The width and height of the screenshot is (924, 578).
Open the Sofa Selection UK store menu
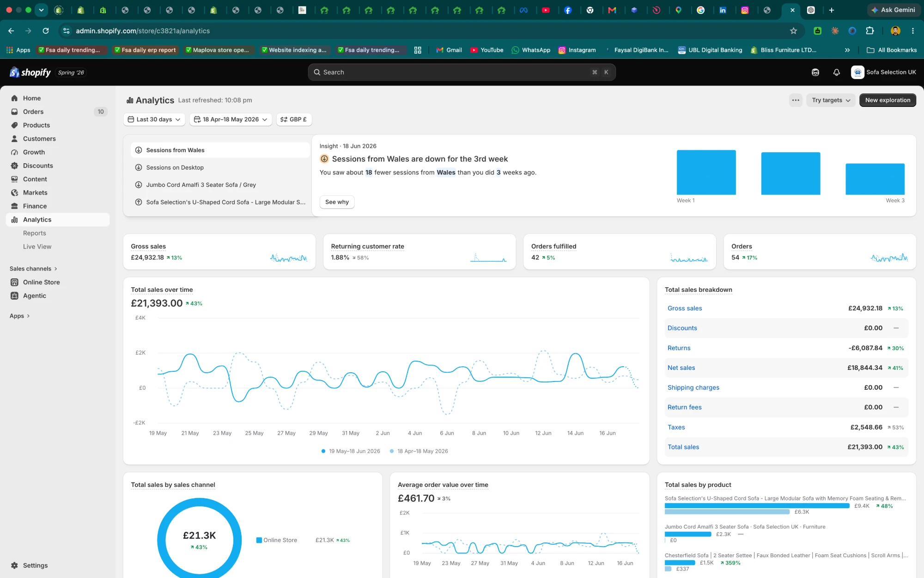pyautogui.click(x=884, y=72)
